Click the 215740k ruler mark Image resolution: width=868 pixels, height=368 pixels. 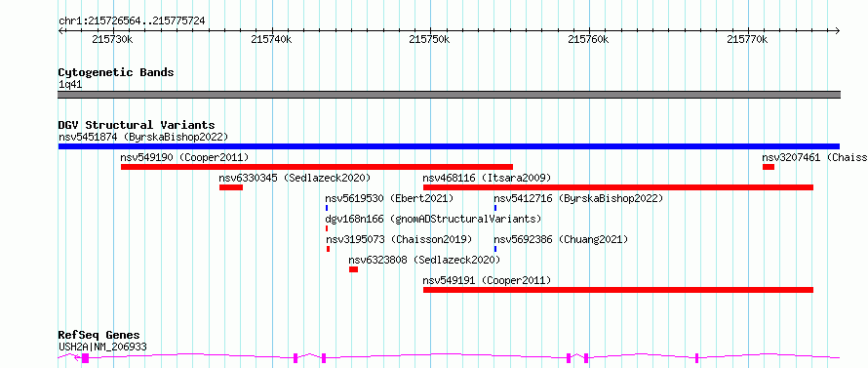[272, 39]
